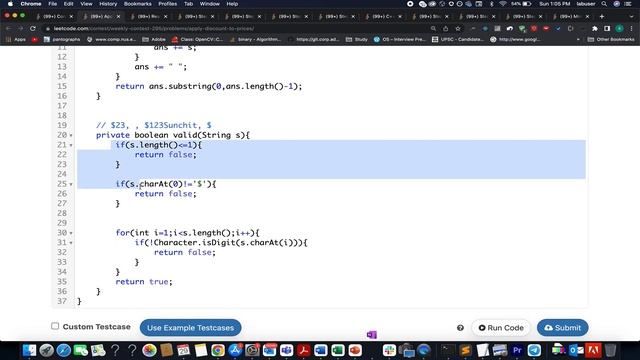
Task: Enable the Custom Testcase checkbox
Action: pyautogui.click(x=55, y=326)
